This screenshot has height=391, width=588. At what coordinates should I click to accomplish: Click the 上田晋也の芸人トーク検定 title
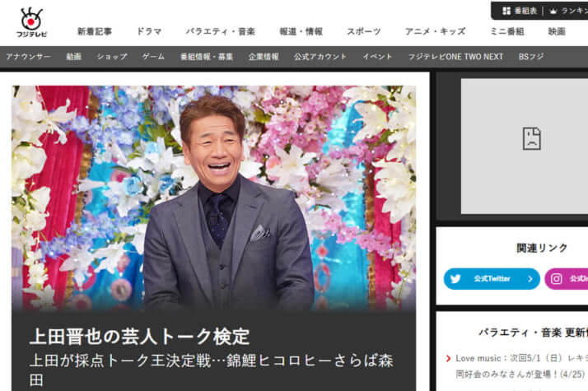139,337
